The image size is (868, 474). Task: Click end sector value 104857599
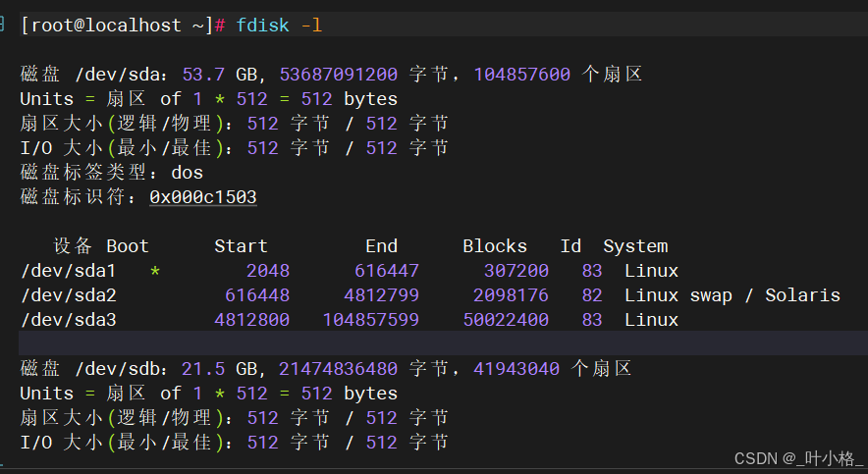click(x=370, y=320)
